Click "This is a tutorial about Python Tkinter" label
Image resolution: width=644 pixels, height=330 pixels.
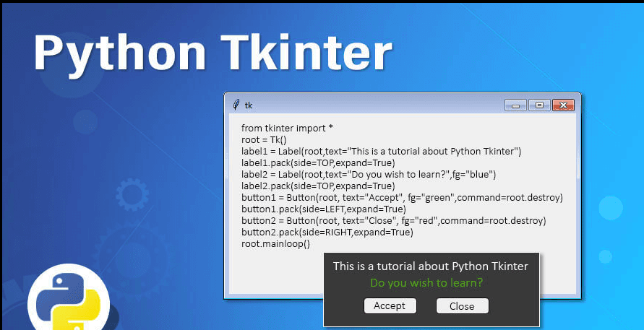coord(430,266)
